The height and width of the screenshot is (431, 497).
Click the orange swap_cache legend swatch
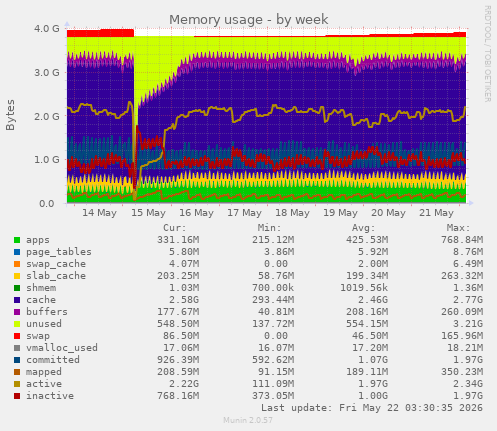pos(17,264)
